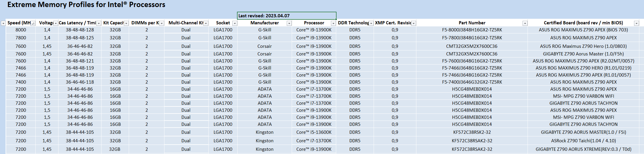Open the Part Number filter dropdown
The image size is (644, 154).
[525, 23]
